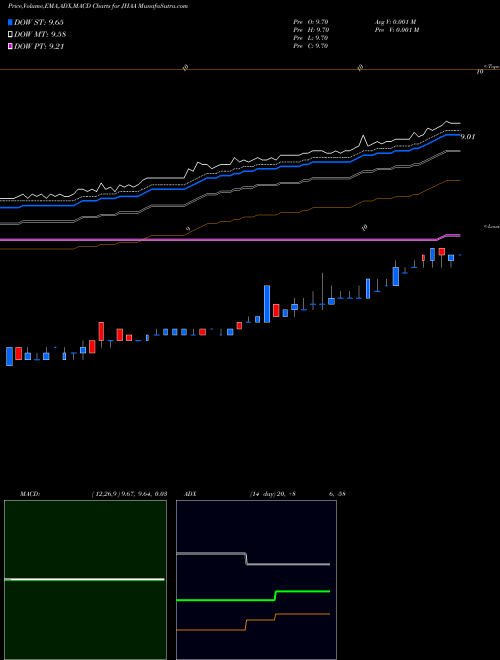Click the ADX '6, -58' reading

337,494
